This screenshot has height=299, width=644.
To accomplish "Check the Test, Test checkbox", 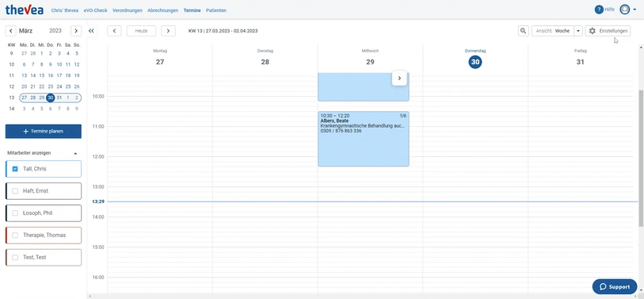I will point(15,258).
